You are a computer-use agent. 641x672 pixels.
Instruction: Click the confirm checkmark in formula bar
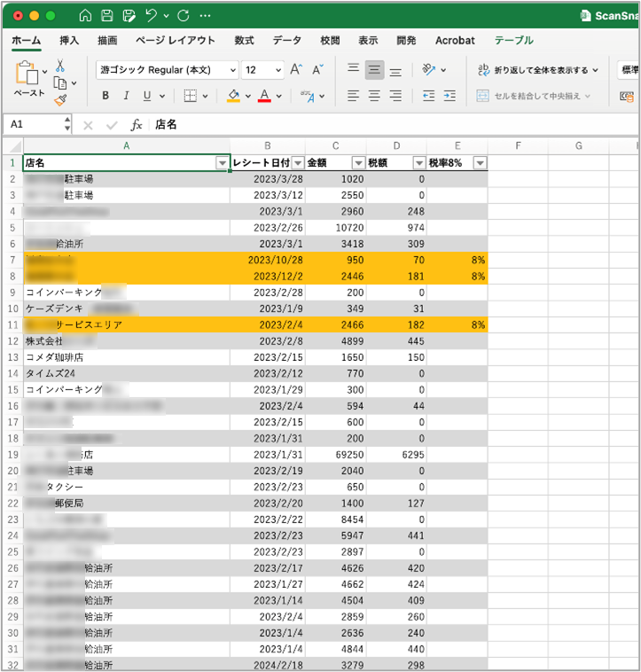[112, 126]
